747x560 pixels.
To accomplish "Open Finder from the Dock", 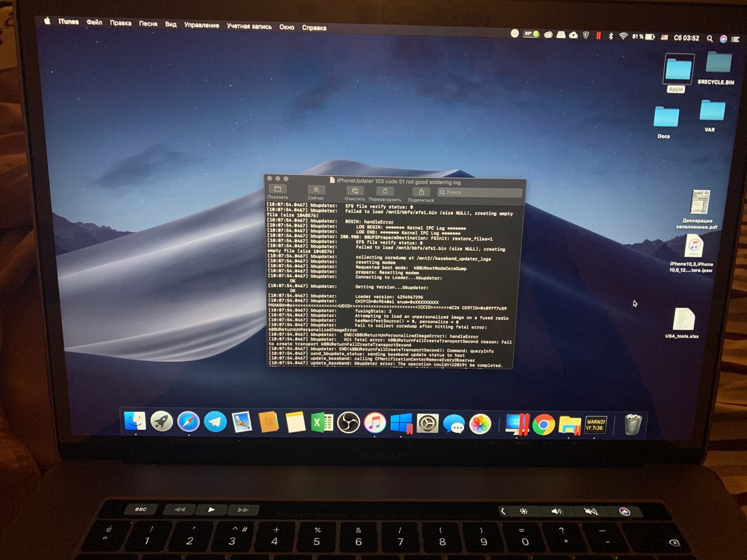I will 135,421.
